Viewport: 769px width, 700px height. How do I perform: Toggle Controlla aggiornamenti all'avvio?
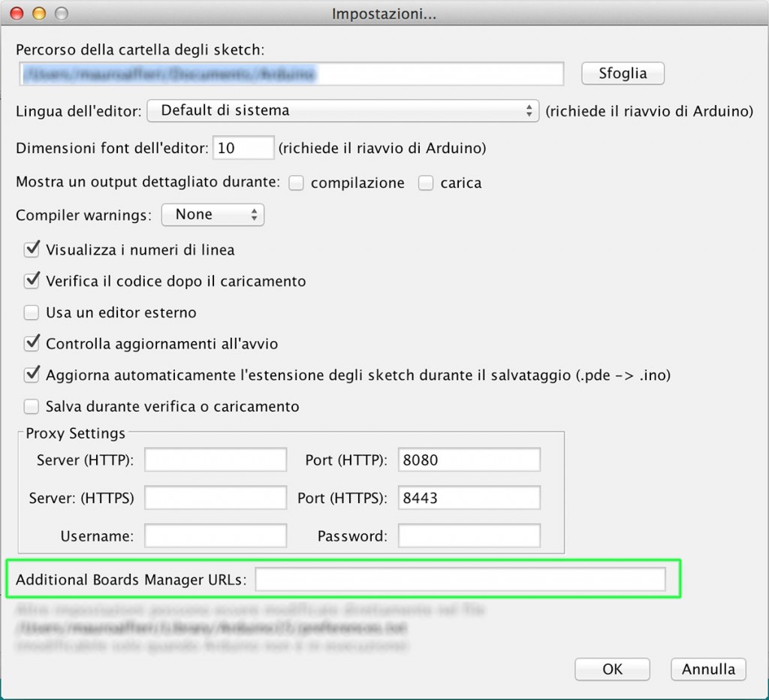[x=32, y=343]
